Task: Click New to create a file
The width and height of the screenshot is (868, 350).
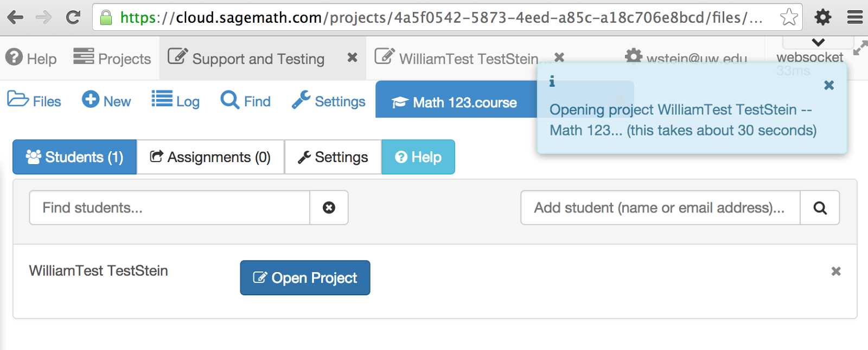Action: 106,101
